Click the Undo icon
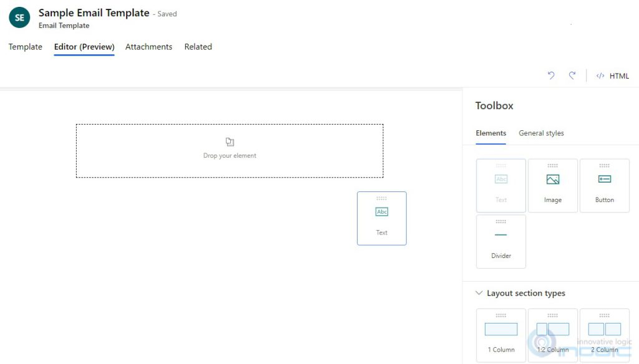Screen dimensions: 639x364 coord(550,75)
